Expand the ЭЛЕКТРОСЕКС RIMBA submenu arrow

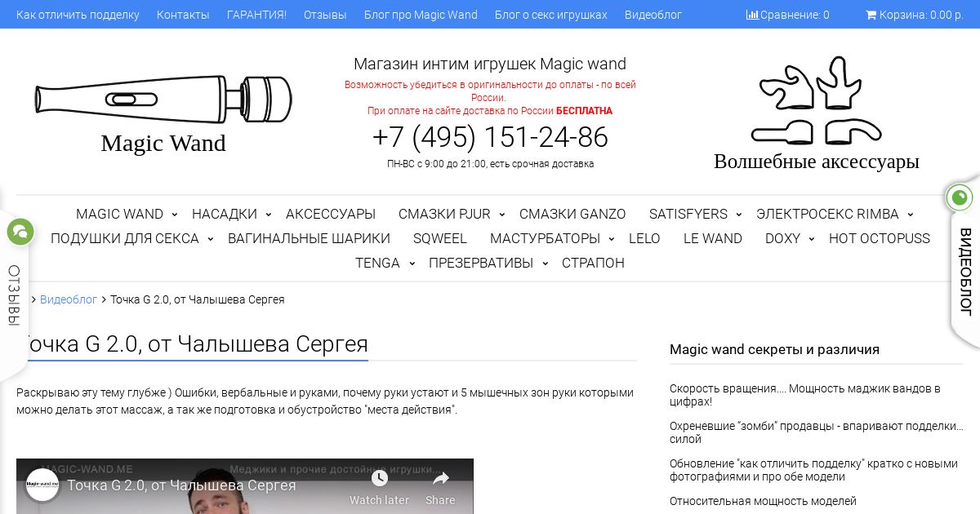910,215
